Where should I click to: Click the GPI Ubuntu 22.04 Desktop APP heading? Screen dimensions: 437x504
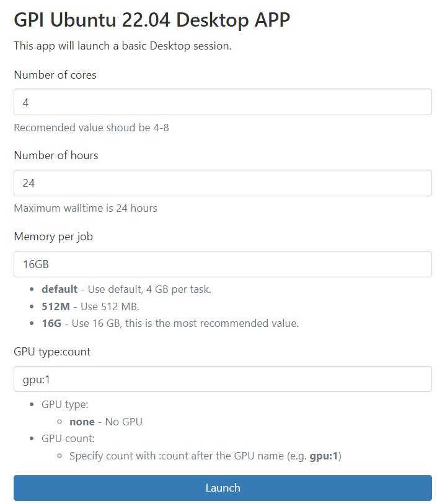pos(152,20)
